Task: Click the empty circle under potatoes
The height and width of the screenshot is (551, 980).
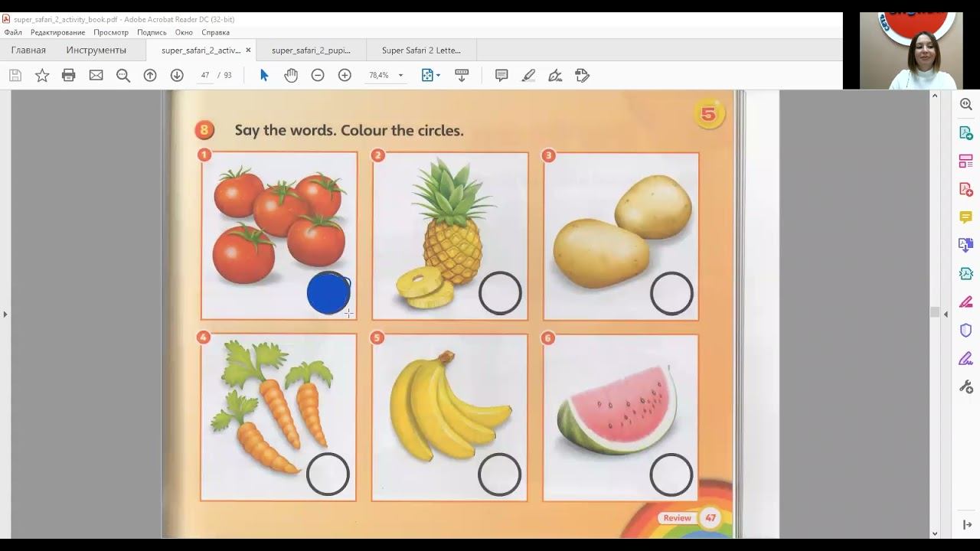Action: click(x=671, y=293)
